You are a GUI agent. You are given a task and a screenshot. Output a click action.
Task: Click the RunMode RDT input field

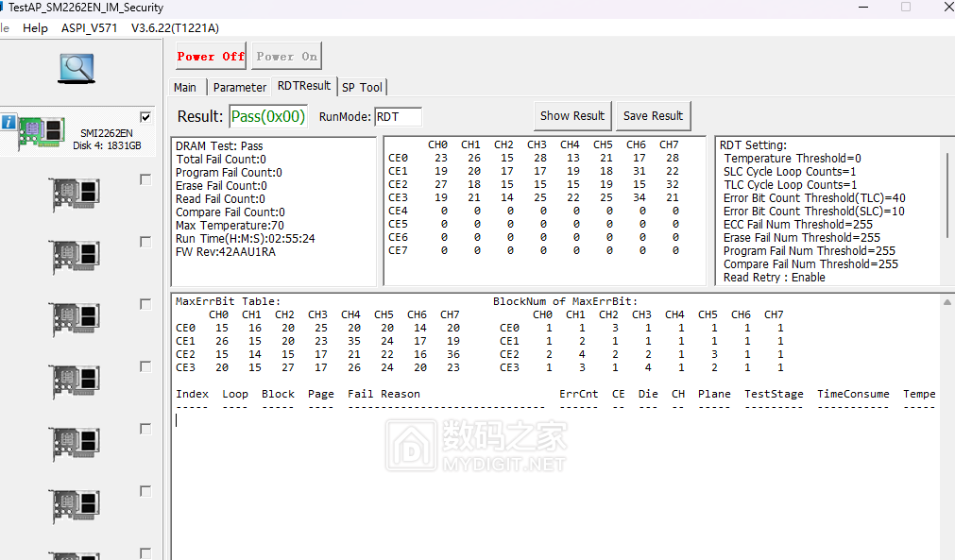(398, 117)
